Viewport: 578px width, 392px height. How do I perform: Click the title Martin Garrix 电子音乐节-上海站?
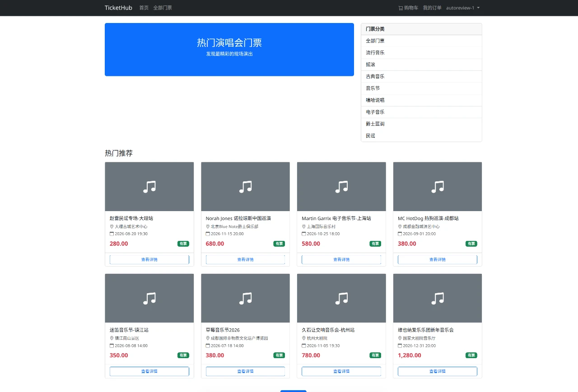(x=336, y=218)
